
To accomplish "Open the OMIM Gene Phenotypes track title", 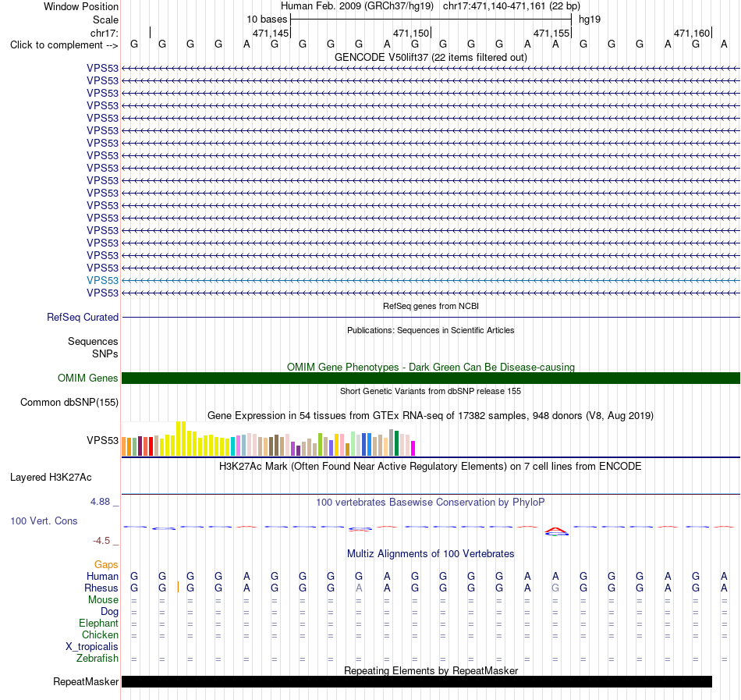I will pyautogui.click(x=431, y=367).
